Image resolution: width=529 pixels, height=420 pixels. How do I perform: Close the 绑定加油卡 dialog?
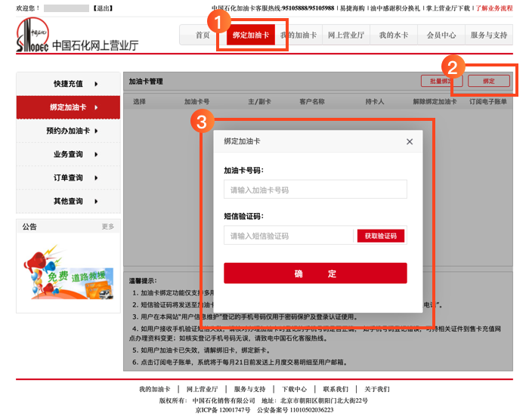pyautogui.click(x=410, y=141)
